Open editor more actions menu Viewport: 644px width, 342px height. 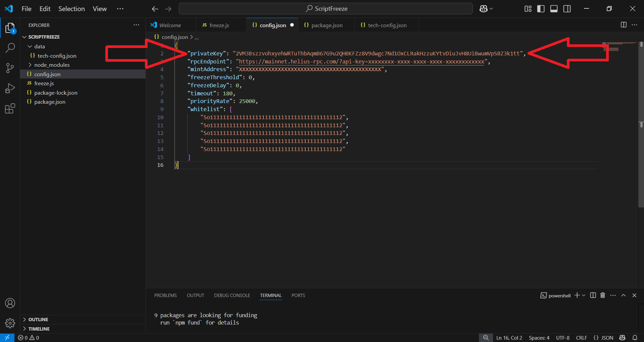coord(634,25)
